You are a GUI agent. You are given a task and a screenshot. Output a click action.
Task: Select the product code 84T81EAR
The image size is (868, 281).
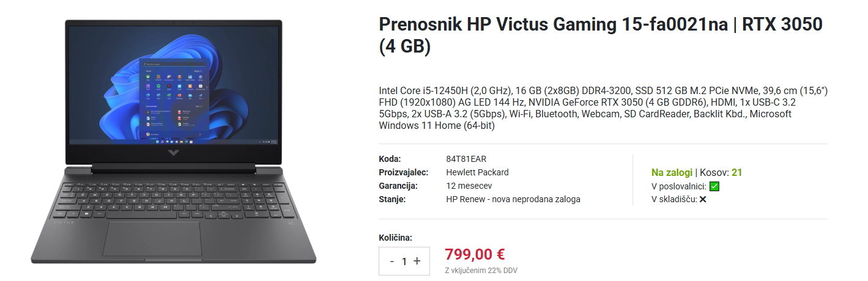466,159
